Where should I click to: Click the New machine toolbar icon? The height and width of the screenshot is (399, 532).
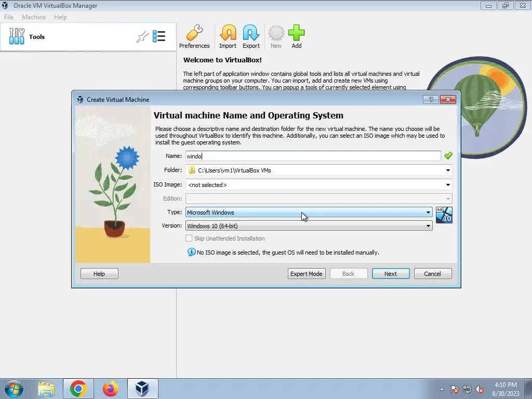276,37
